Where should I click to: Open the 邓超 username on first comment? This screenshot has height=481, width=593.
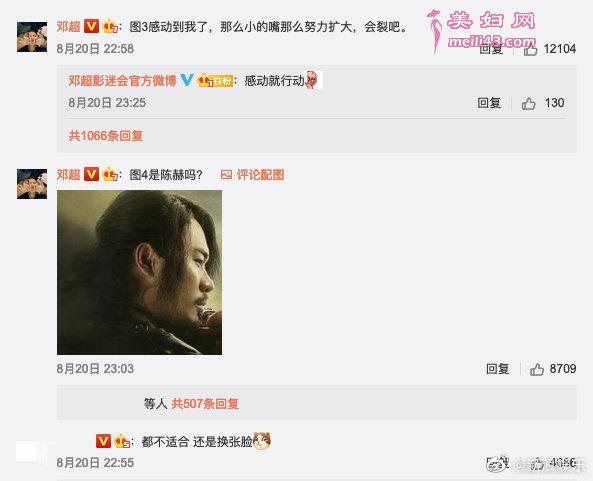[x=68, y=27]
